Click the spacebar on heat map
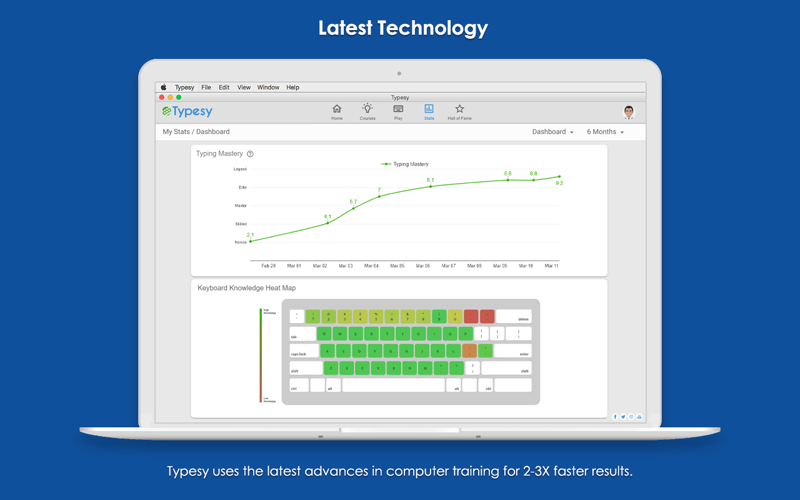This screenshot has height=500, width=800. [x=393, y=385]
